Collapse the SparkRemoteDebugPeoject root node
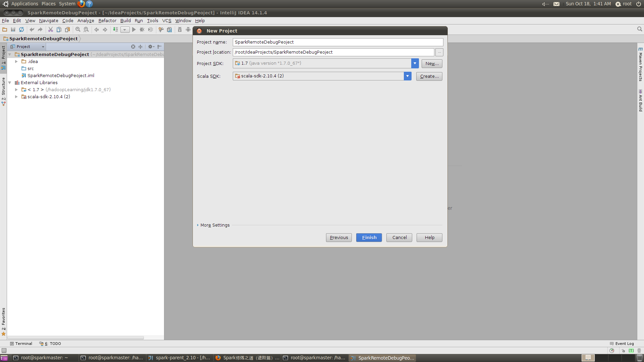The width and height of the screenshot is (644, 362). [x=10, y=54]
